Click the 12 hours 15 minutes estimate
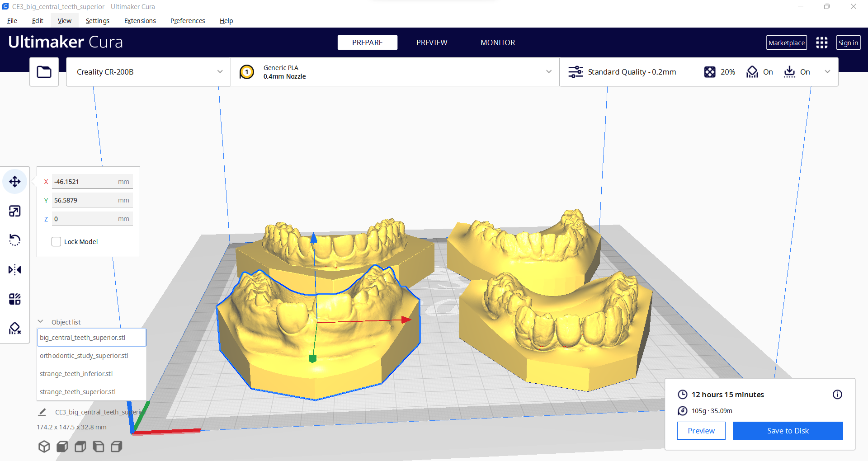Viewport: 868px width, 461px height. pyautogui.click(x=728, y=395)
